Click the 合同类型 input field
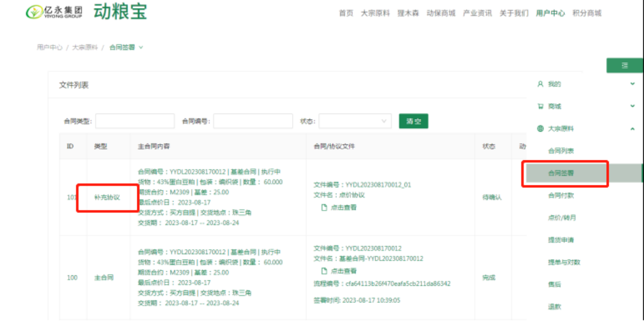This screenshot has height=321, width=644. (135, 121)
